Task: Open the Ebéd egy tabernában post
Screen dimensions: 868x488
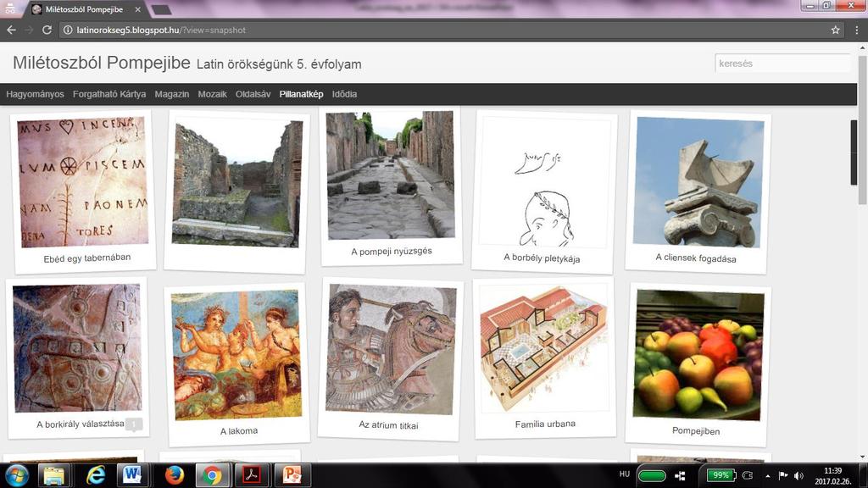Action: pos(83,191)
